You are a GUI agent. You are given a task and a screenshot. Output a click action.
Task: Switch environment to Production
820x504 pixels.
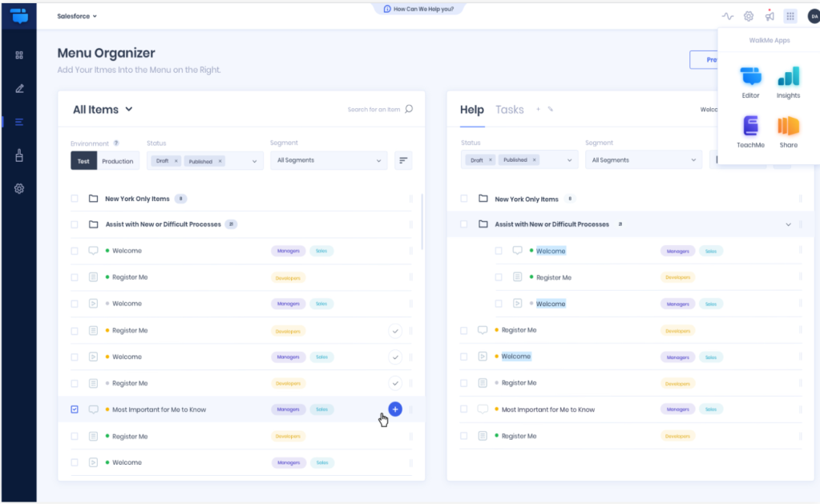[118, 161]
